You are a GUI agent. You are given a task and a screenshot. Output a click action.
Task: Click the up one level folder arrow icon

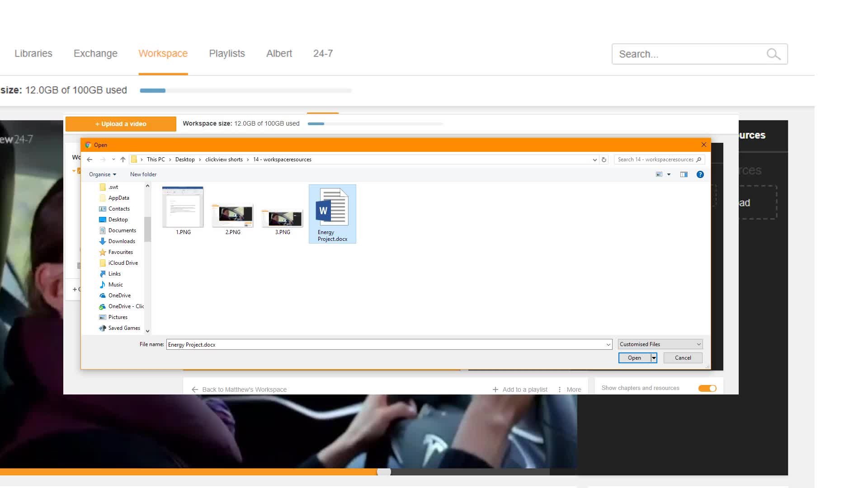click(x=123, y=159)
